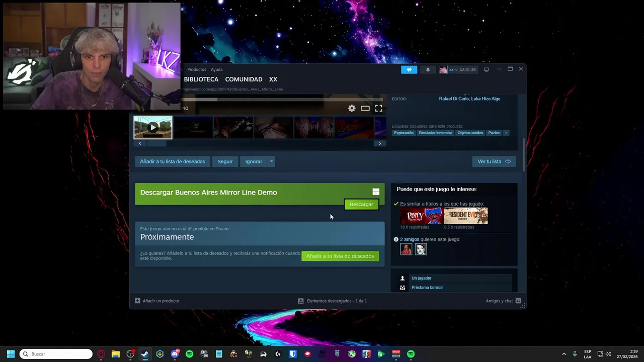
Task: Select the video trailer thumbnail
Action: [153, 128]
